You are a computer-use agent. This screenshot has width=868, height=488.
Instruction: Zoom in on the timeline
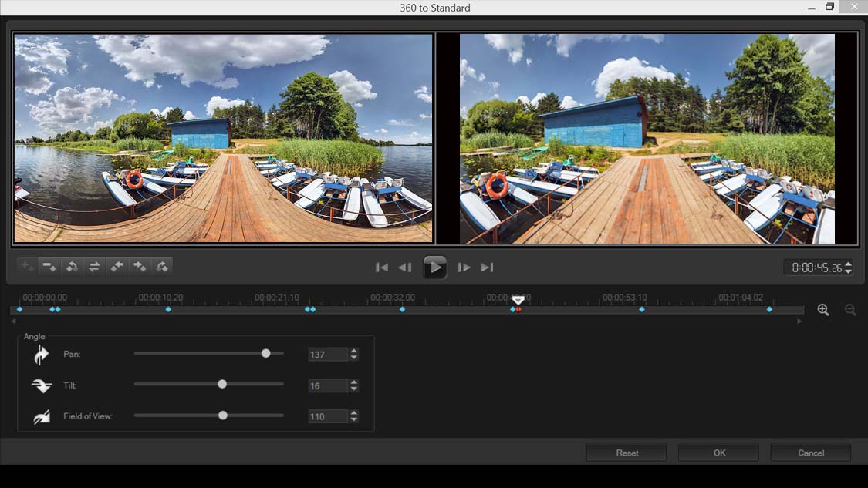tap(823, 310)
